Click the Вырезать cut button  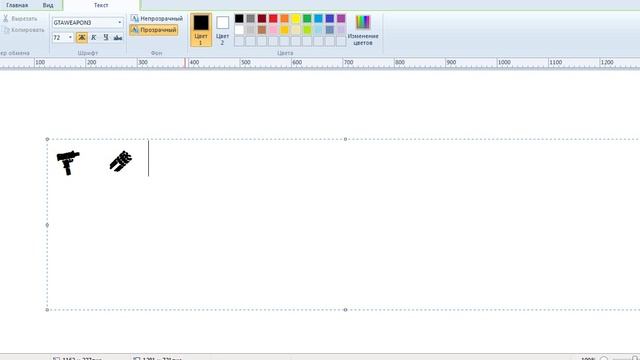tap(20, 19)
